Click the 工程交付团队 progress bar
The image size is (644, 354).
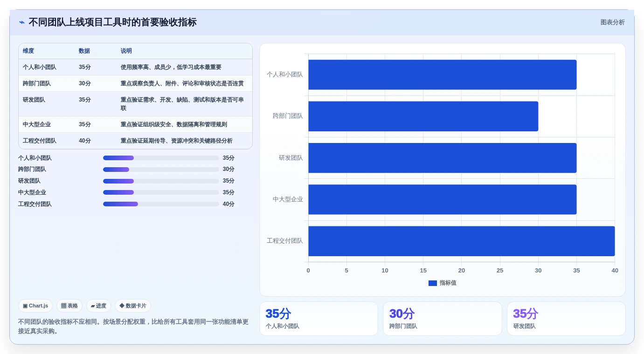pyautogui.click(x=161, y=204)
